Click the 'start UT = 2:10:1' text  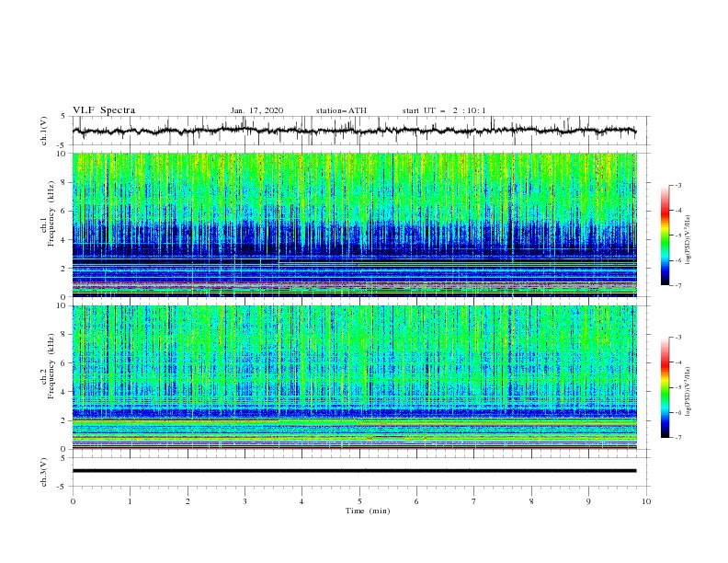click(x=444, y=110)
